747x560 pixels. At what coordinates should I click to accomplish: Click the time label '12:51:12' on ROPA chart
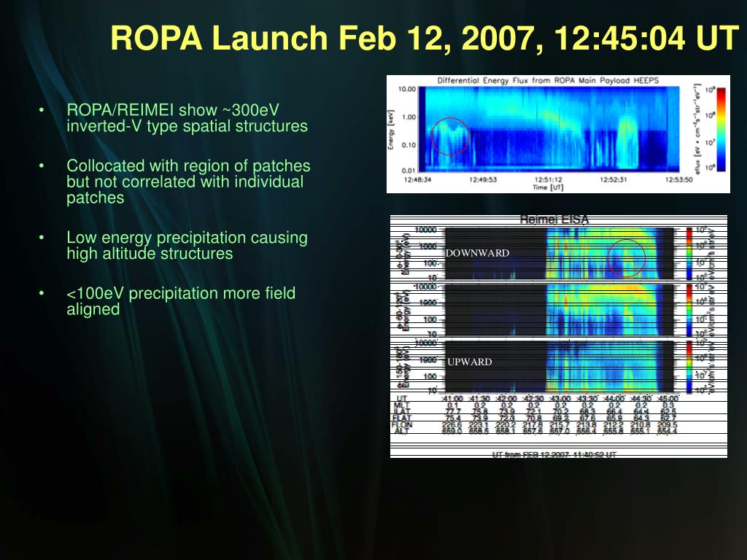pyautogui.click(x=548, y=179)
